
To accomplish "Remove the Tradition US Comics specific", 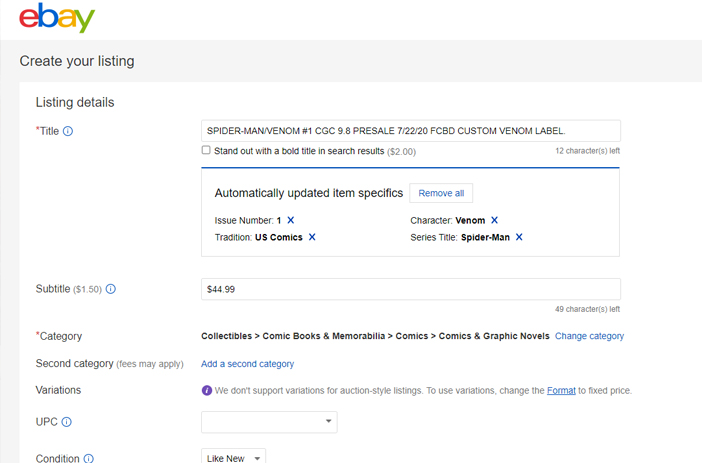I will 312,237.
